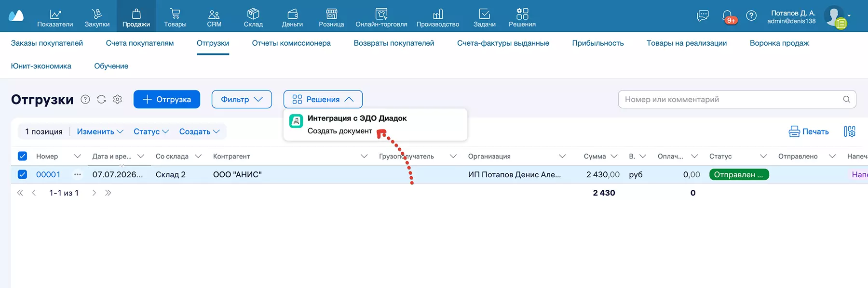Go to the last page arrow

pos(108,193)
